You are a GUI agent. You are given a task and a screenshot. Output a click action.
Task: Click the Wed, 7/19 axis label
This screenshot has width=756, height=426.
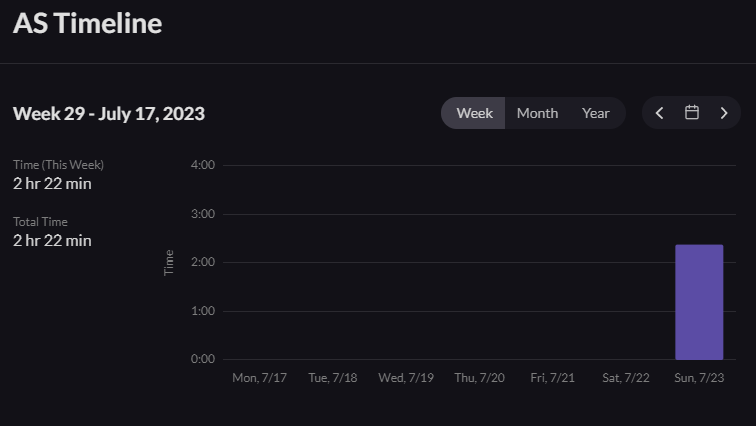[406, 378]
